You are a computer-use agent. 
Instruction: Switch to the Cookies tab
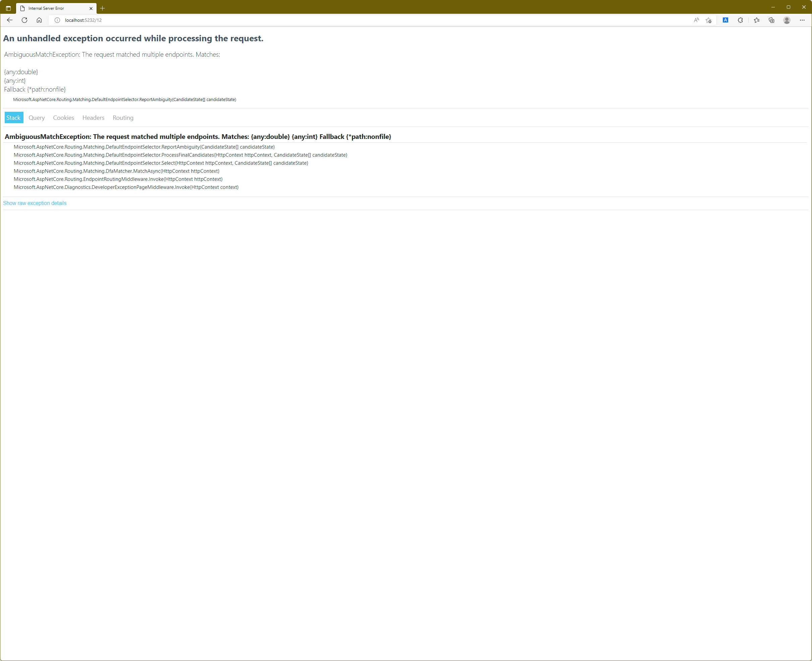coord(64,118)
